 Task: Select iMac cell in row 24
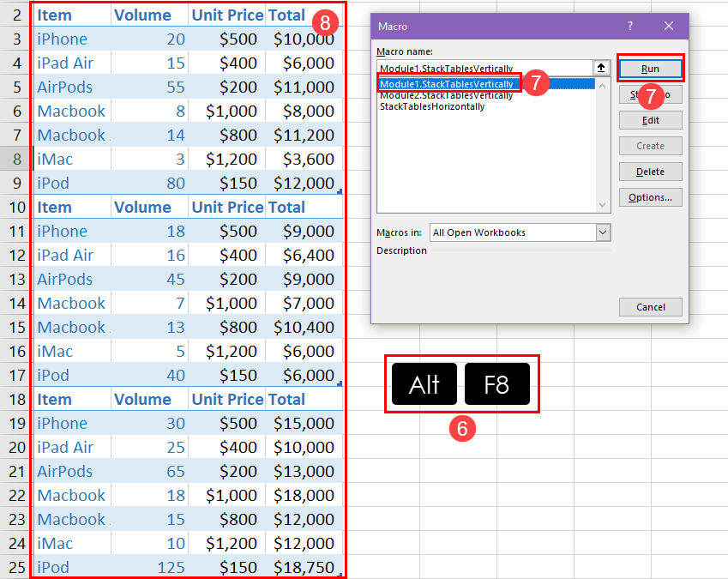[x=72, y=544]
